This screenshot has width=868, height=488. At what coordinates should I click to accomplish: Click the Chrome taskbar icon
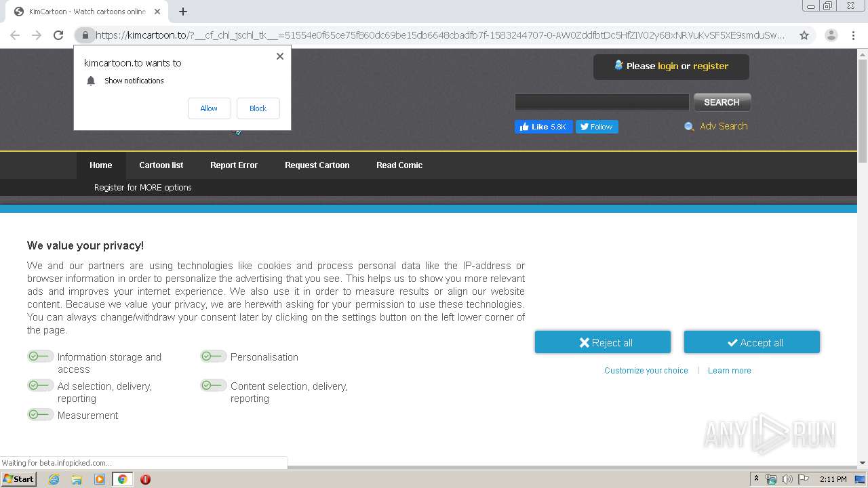[x=123, y=479]
